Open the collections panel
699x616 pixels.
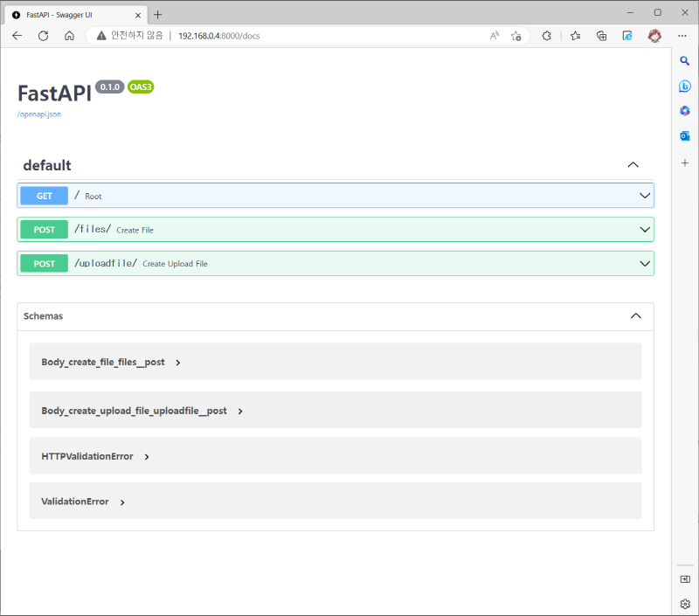point(601,36)
